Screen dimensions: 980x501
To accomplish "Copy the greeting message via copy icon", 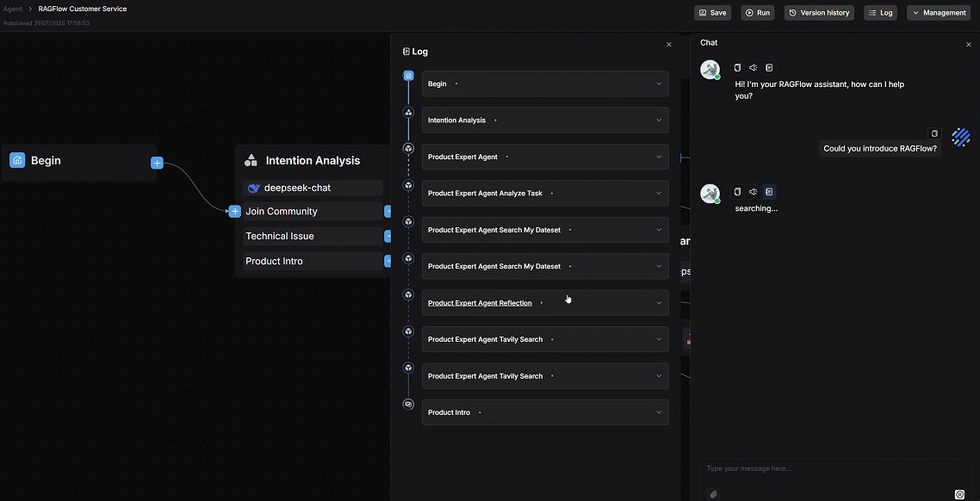I will coord(737,67).
